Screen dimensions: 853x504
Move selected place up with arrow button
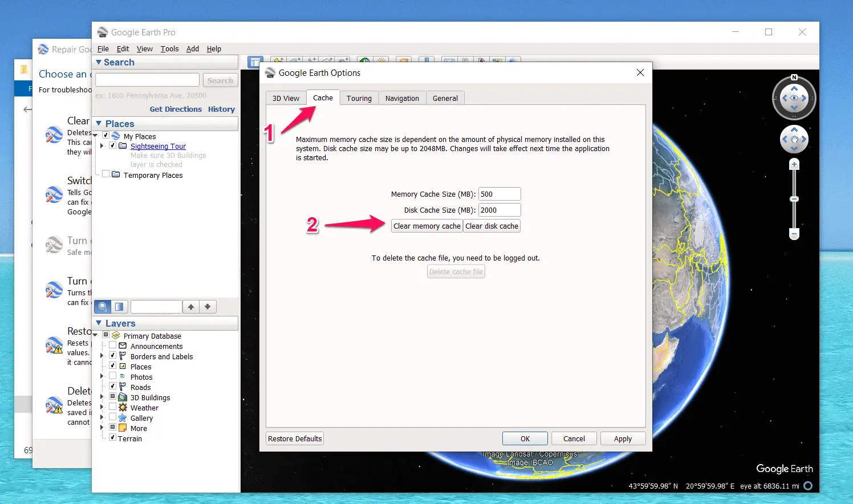pyautogui.click(x=191, y=307)
